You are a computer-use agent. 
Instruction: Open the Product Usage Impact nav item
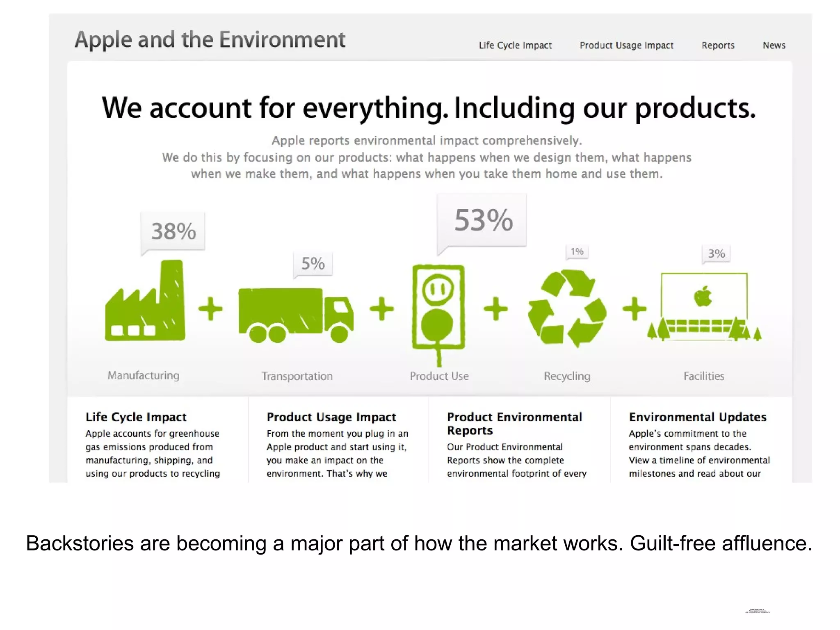click(x=626, y=46)
